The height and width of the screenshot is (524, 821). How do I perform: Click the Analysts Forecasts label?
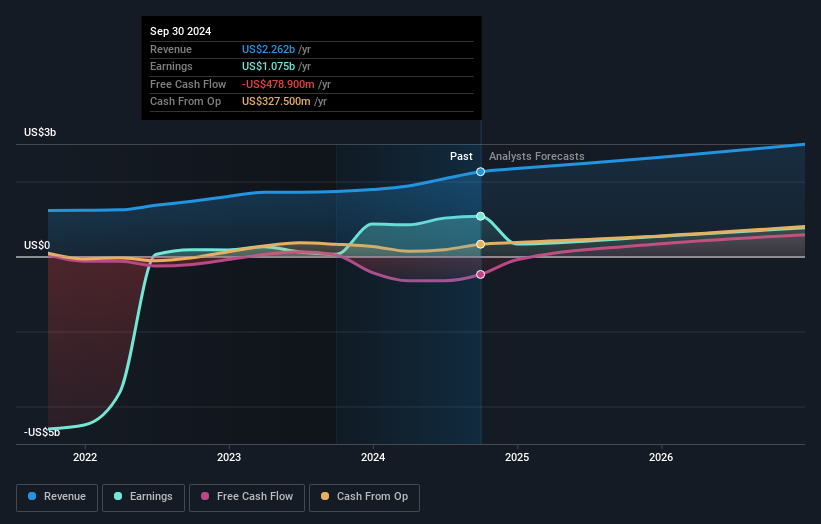click(537, 156)
